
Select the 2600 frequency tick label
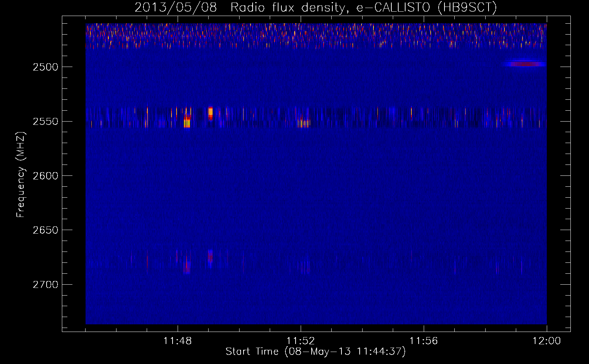pyautogui.click(x=46, y=176)
